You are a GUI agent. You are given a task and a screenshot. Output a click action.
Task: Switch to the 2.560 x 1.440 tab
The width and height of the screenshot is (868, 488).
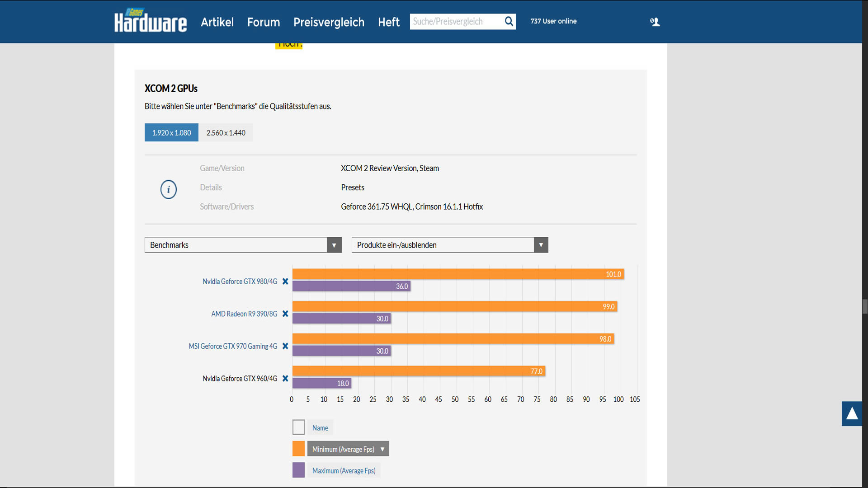click(x=226, y=133)
